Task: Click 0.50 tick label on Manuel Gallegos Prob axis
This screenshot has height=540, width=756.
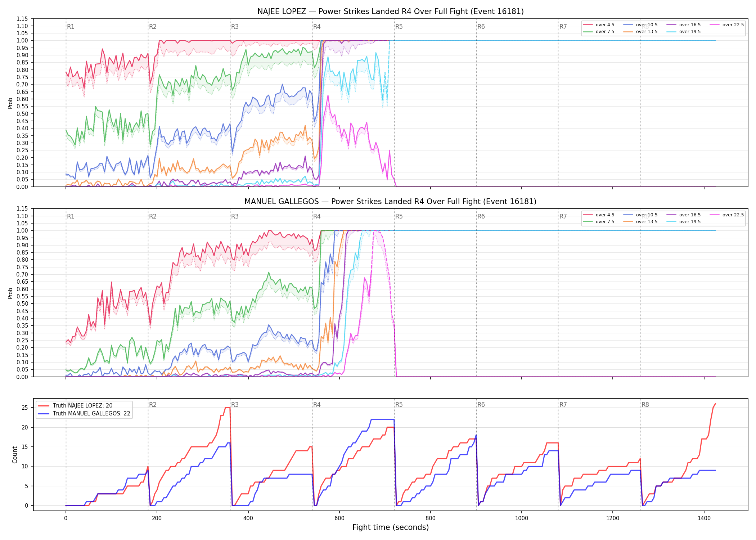Action: 22,304
